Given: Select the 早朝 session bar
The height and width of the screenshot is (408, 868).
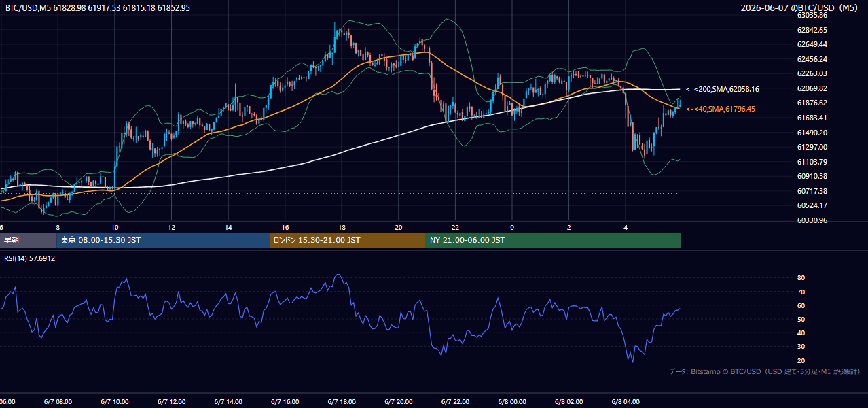Looking at the screenshot, I should [x=29, y=240].
